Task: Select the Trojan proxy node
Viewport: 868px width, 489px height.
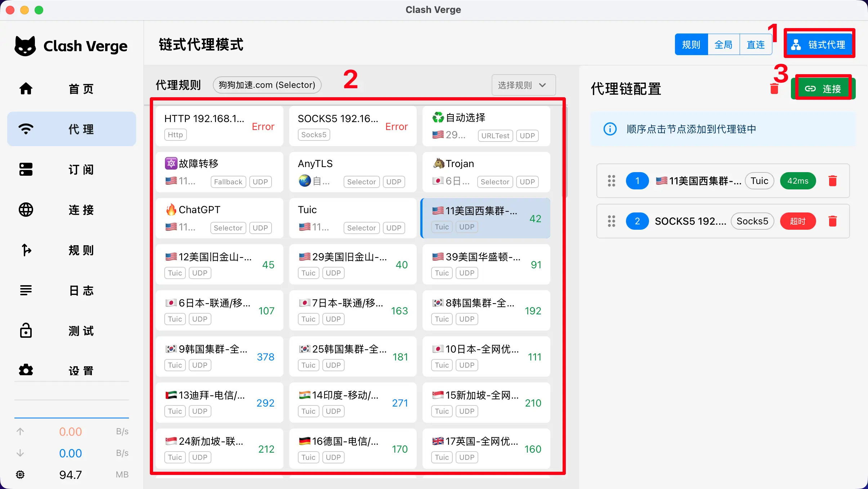Action: click(486, 172)
